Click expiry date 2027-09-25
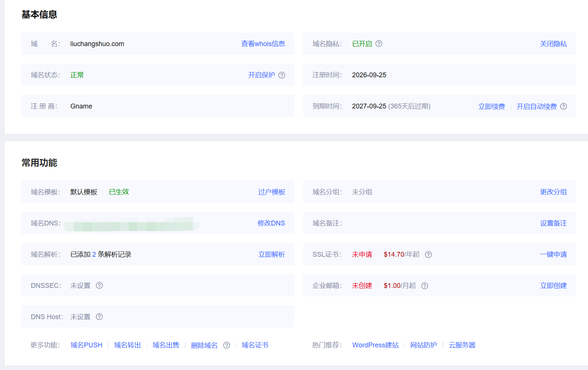588x370 pixels. (369, 106)
